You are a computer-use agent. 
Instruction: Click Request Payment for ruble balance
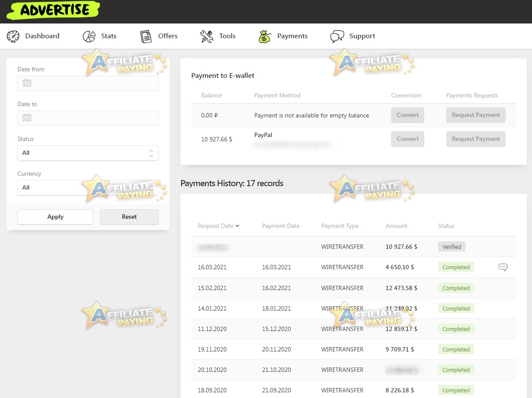coord(476,115)
